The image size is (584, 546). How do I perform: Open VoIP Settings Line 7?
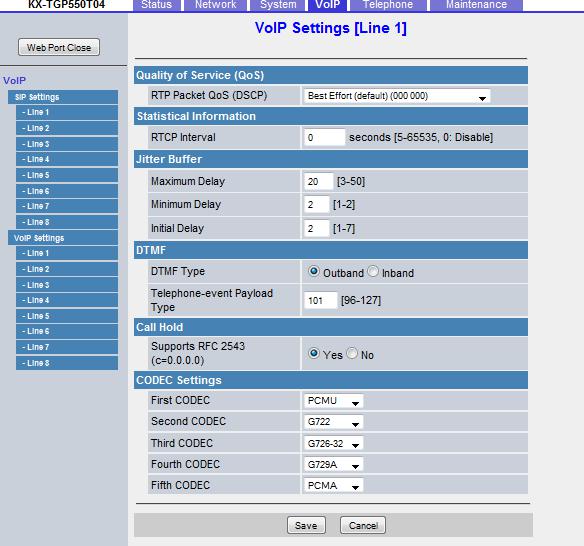pos(67,347)
